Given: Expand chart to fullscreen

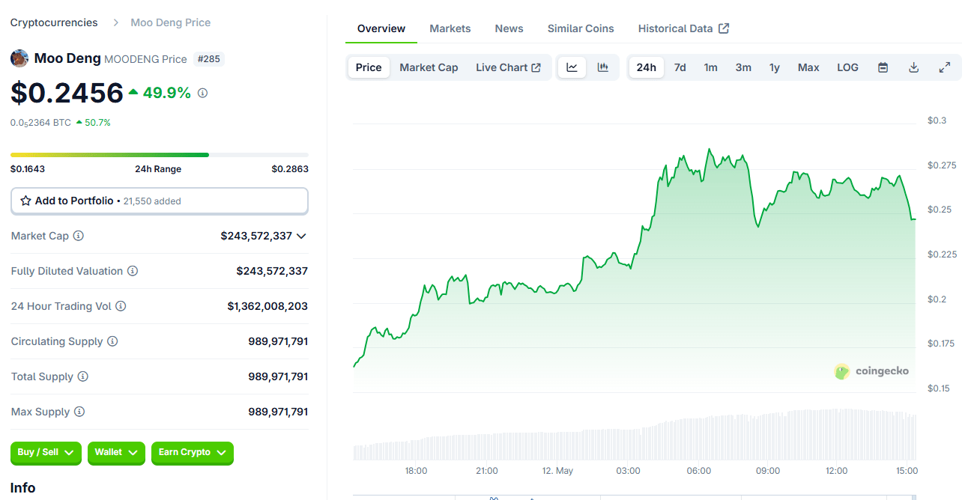Looking at the screenshot, I should 944,67.
